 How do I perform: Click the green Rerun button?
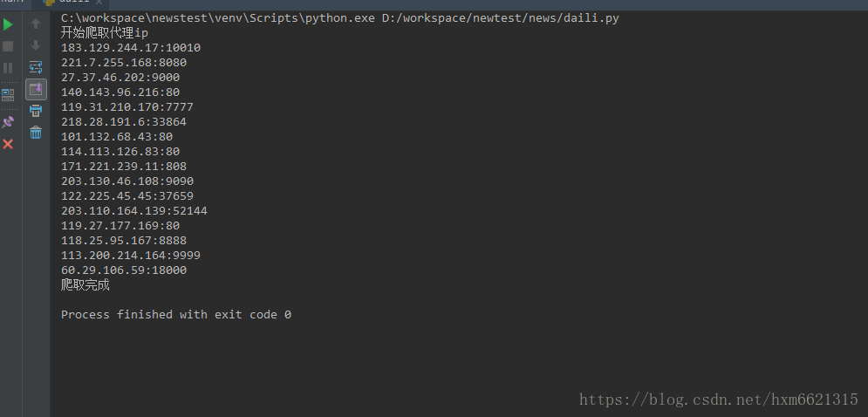pos(8,24)
